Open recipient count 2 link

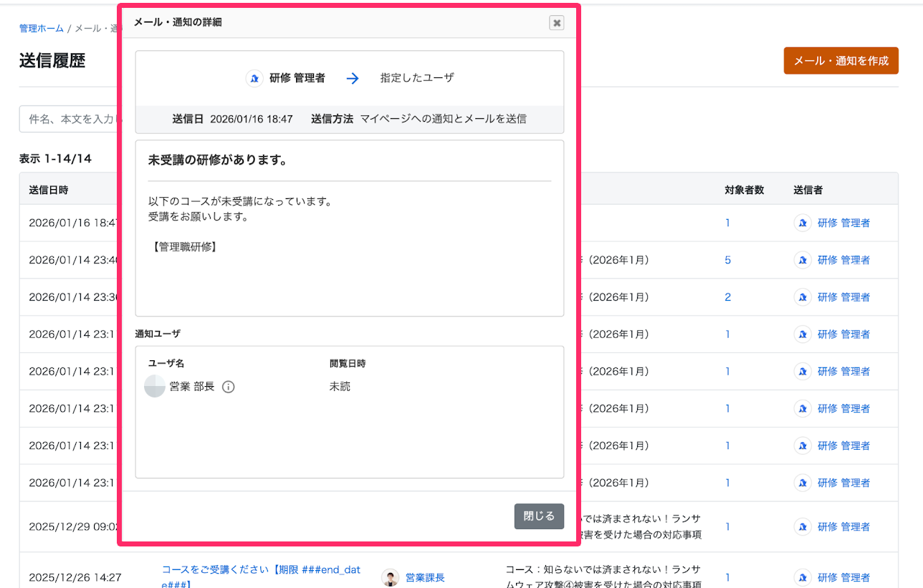[x=727, y=297]
